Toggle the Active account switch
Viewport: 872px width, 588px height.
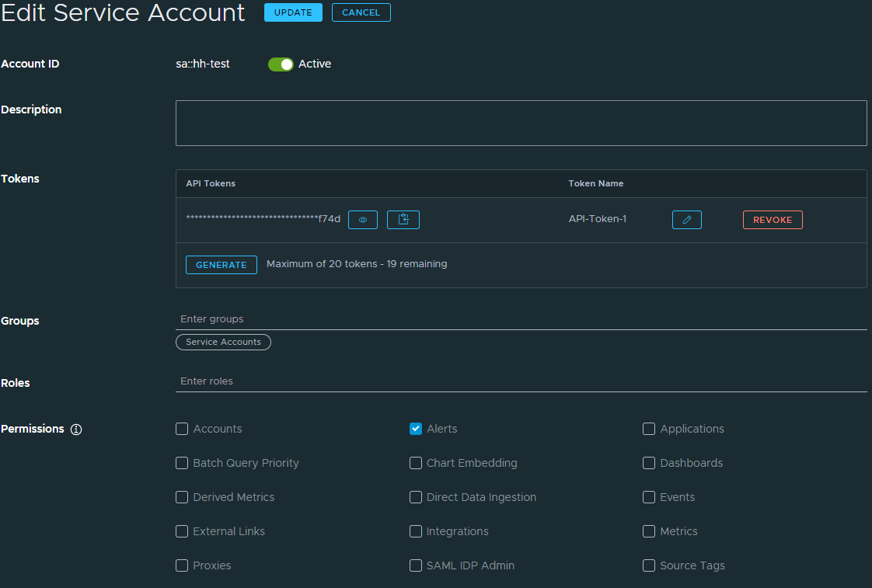coord(281,64)
